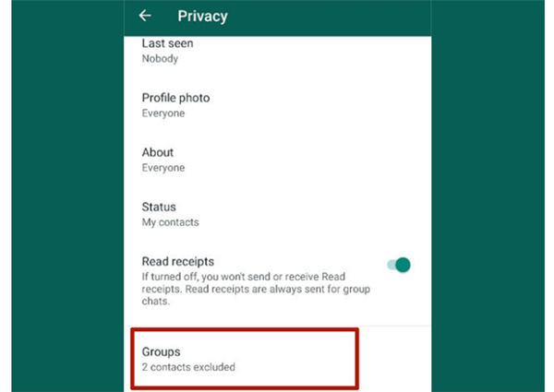
Task: Select the Nobody value under Last seen
Action: tap(160, 59)
